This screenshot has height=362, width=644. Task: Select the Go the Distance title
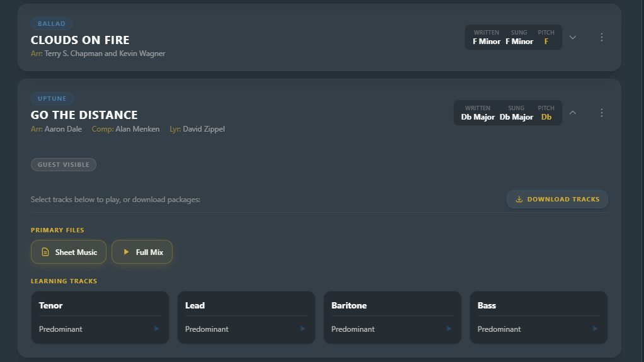click(x=84, y=115)
